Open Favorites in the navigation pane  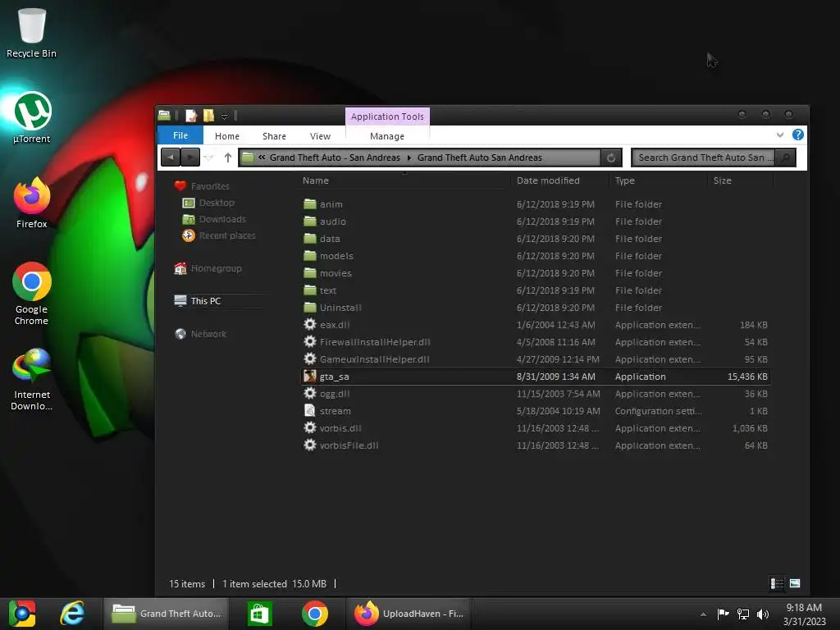click(x=202, y=186)
